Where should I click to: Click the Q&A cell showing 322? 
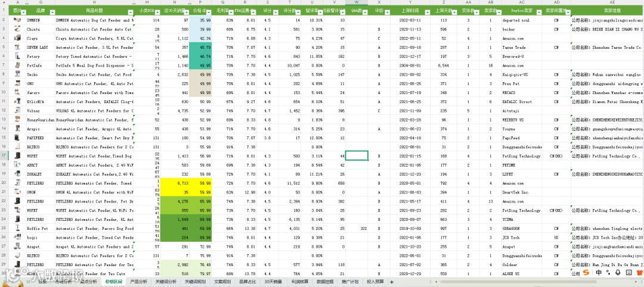point(357,229)
